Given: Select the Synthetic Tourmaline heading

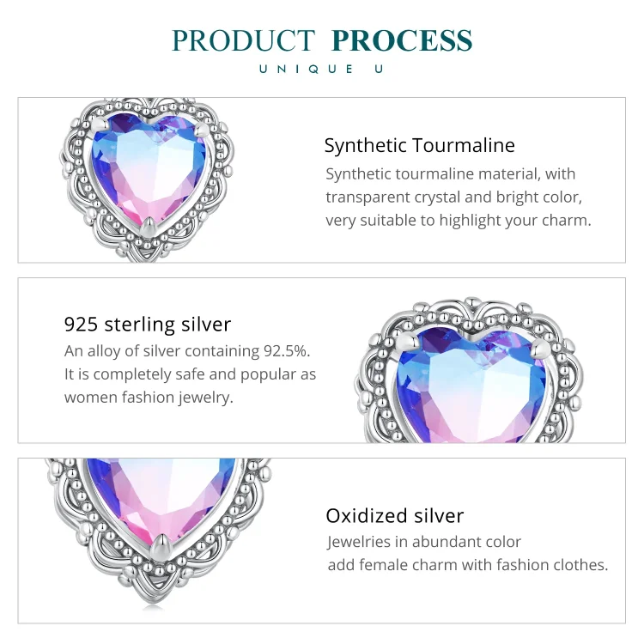Looking at the screenshot, I should click(419, 145).
